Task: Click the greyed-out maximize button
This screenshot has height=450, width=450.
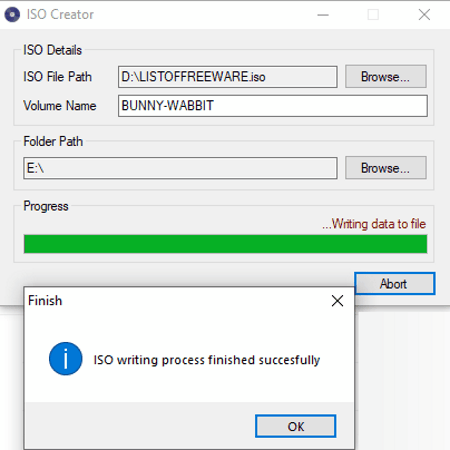Action: (x=373, y=15)
